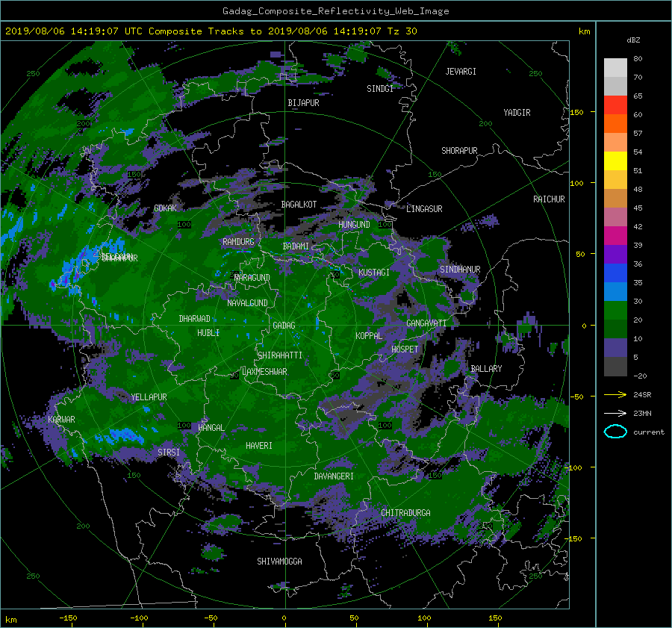Click the white 23MN track arrow
Viewport: 672px width, 628px height.
pos(615,413)
